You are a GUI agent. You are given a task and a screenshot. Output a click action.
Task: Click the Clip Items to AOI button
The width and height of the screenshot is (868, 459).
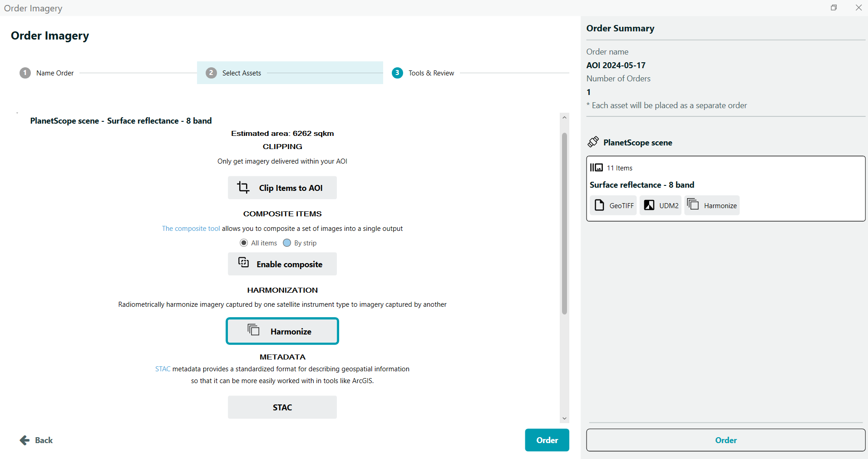pyautogui.click(x=282, y=188)
